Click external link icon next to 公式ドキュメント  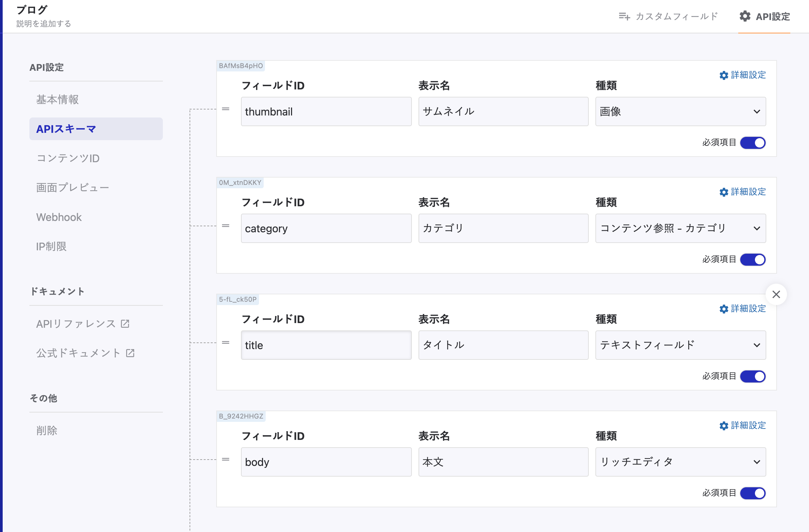[x=130, y=353]
